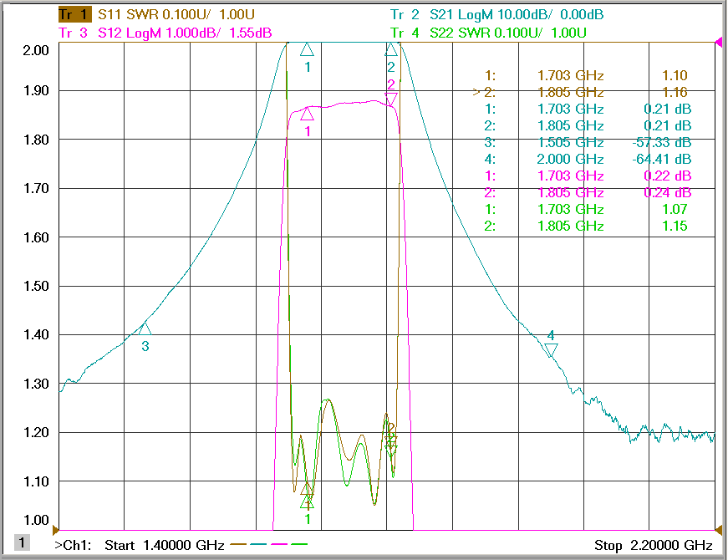Click teal marker 1 triangle at top

pos(307,49)
